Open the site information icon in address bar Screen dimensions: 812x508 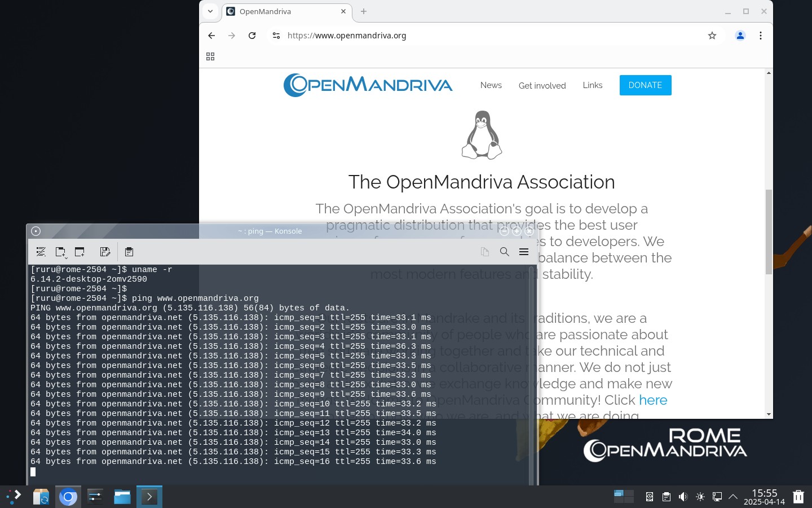pyautogui.click(x=276, y=36)
